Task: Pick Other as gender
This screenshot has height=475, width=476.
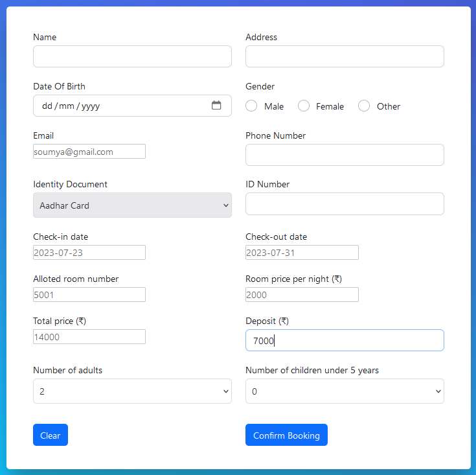Action: [x=364, y=106]
